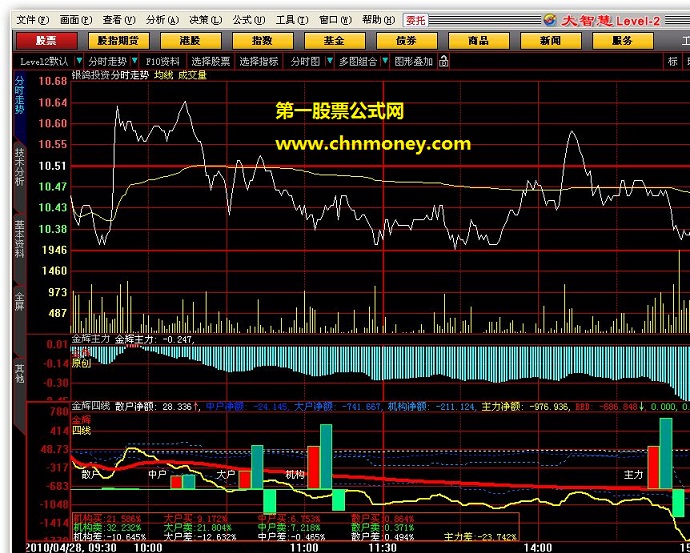Click the 10.51 price axis label

point(53,166)
